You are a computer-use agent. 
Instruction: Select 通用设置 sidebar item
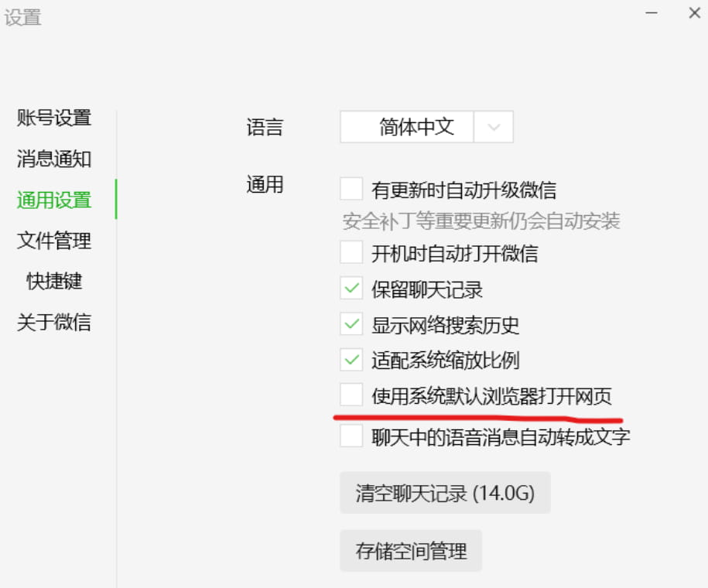53,200
